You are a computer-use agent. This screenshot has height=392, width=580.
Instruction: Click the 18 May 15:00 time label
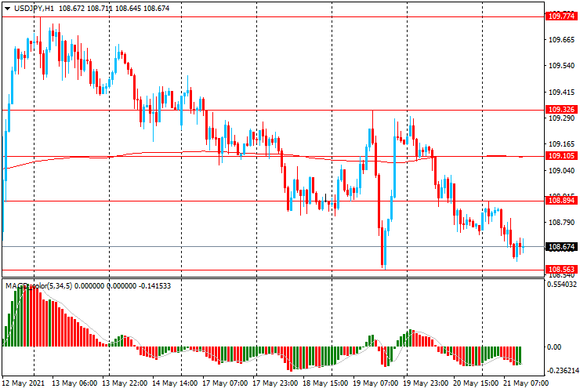tap(325, 383)
